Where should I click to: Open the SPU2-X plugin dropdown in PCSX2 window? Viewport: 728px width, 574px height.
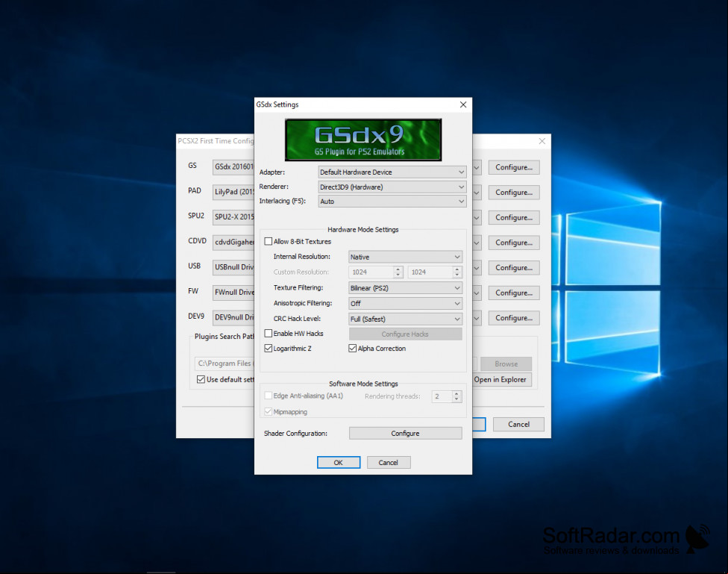pos(477,217)
